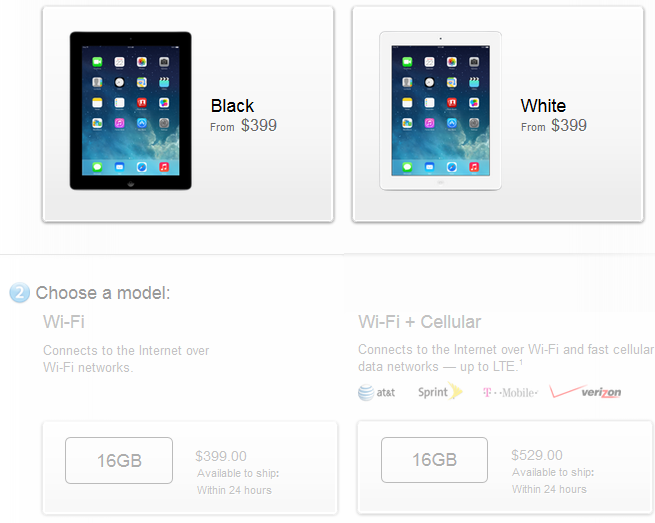Select the White iPad color option
Screen dimensions: 655x523
(x=498, y=114)
